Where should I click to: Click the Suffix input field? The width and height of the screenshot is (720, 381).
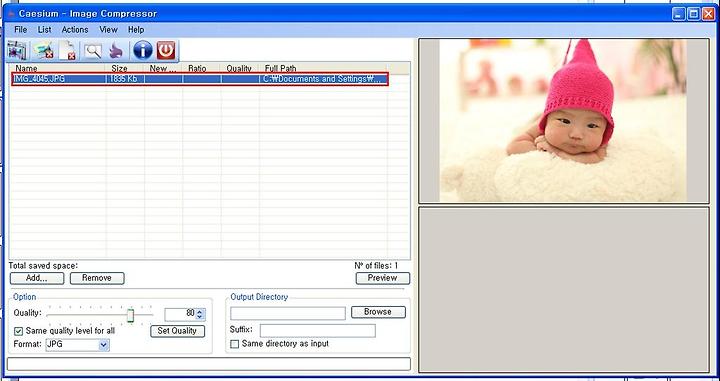coord(318,331)
